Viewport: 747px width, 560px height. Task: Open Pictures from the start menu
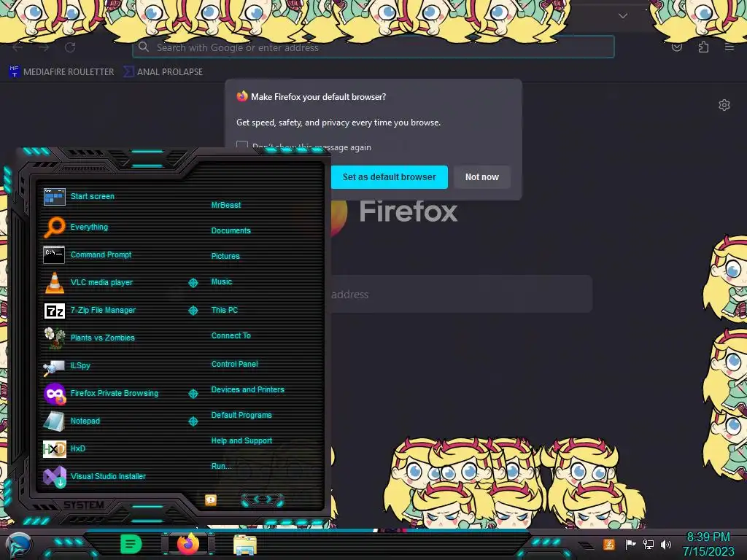(225, 256)
